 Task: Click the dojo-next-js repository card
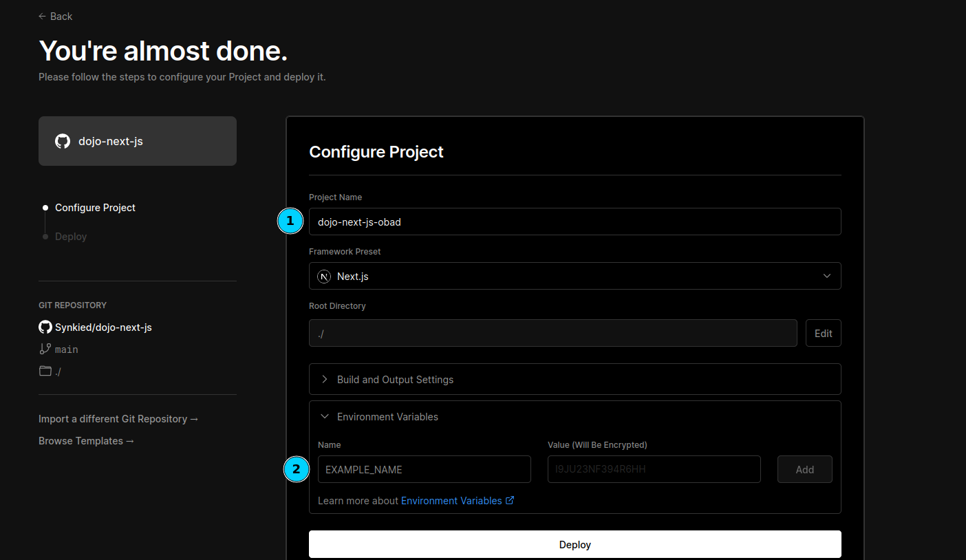pyautogui.click(x=138, y=141)
